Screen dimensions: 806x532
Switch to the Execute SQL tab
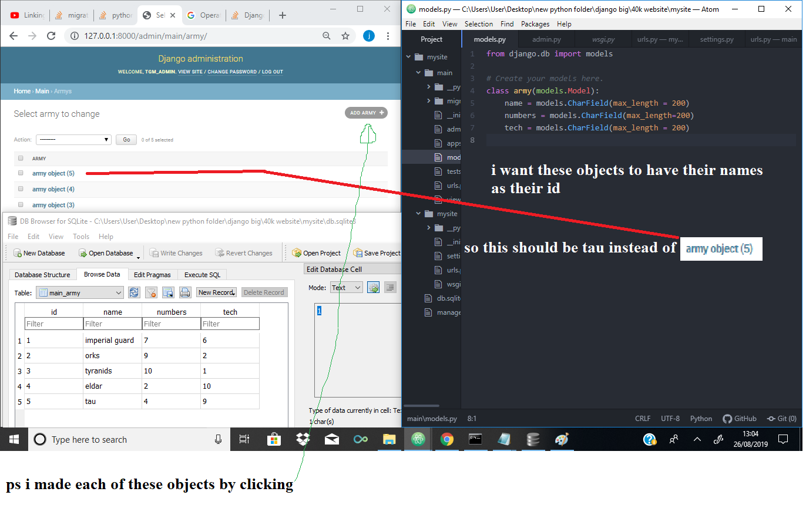[x=202, y=274]
